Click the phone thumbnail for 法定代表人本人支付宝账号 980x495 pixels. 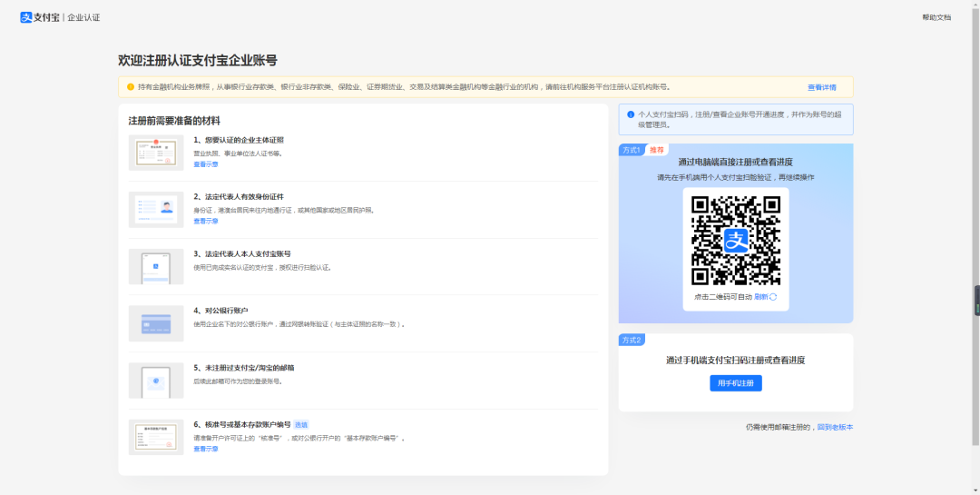coord(156,267)
